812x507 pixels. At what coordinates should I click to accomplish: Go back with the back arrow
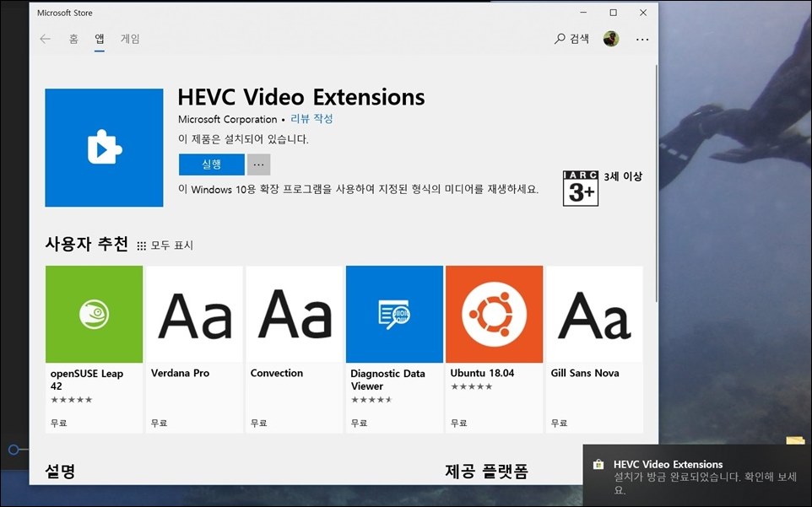(x=46, y=39)
